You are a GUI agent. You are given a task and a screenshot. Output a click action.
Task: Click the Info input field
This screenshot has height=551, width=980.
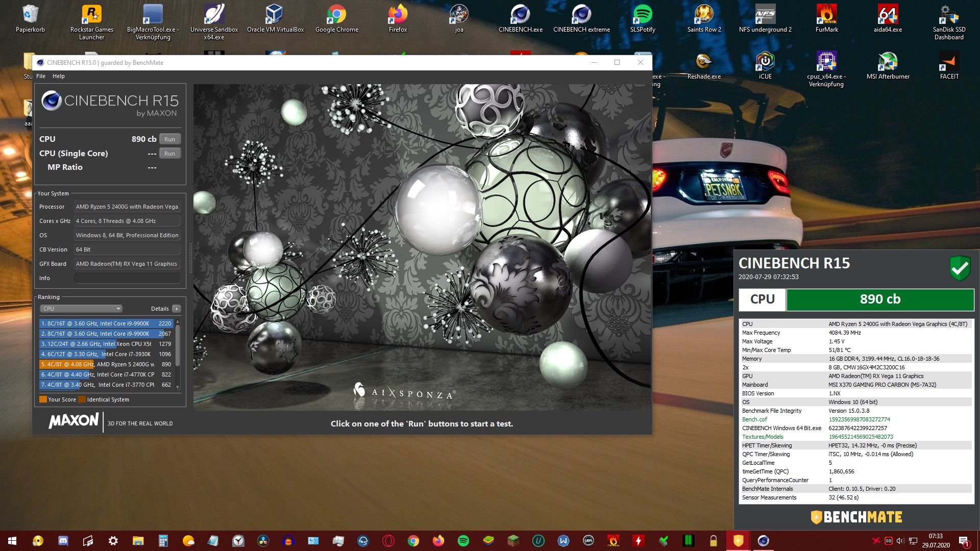pyautogui.click(x=127, y=278)
